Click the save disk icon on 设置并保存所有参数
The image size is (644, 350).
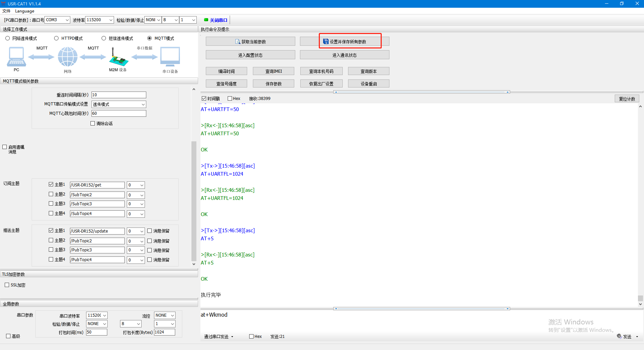(x=326, y=42)
